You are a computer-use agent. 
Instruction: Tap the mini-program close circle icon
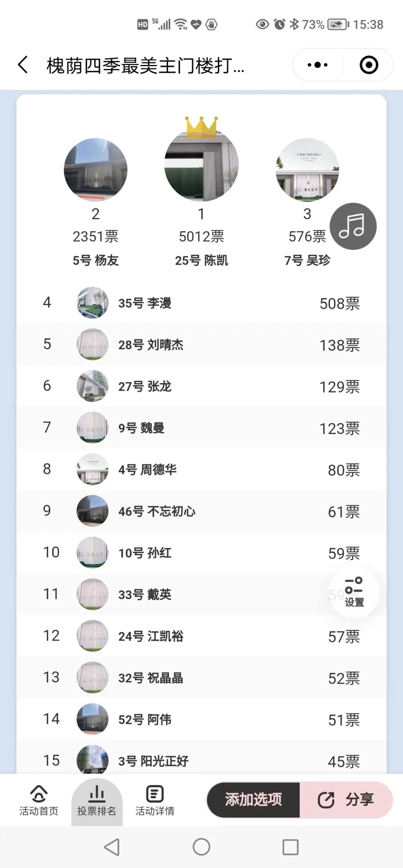369,65
